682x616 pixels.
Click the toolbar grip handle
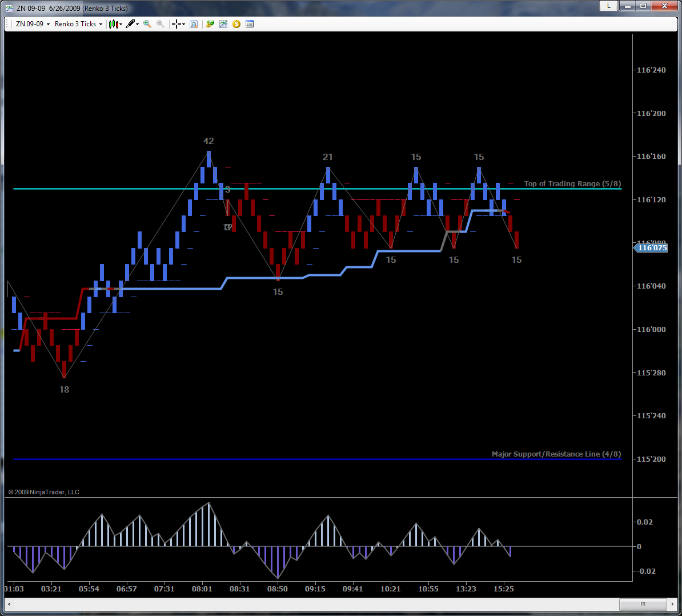8,24
